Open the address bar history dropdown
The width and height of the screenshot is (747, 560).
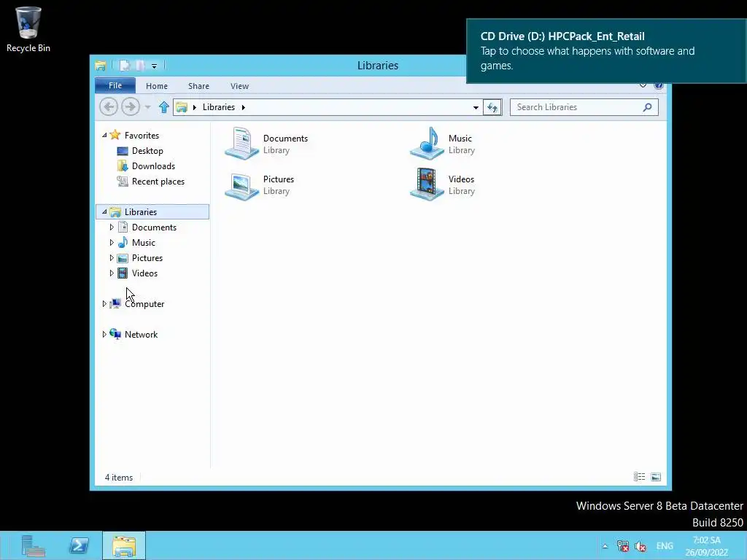(476, 108)
